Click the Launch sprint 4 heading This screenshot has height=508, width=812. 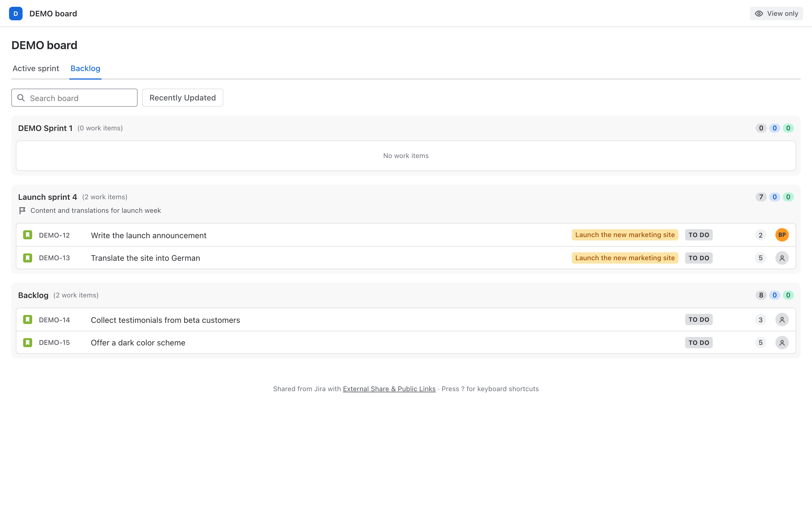48,197
